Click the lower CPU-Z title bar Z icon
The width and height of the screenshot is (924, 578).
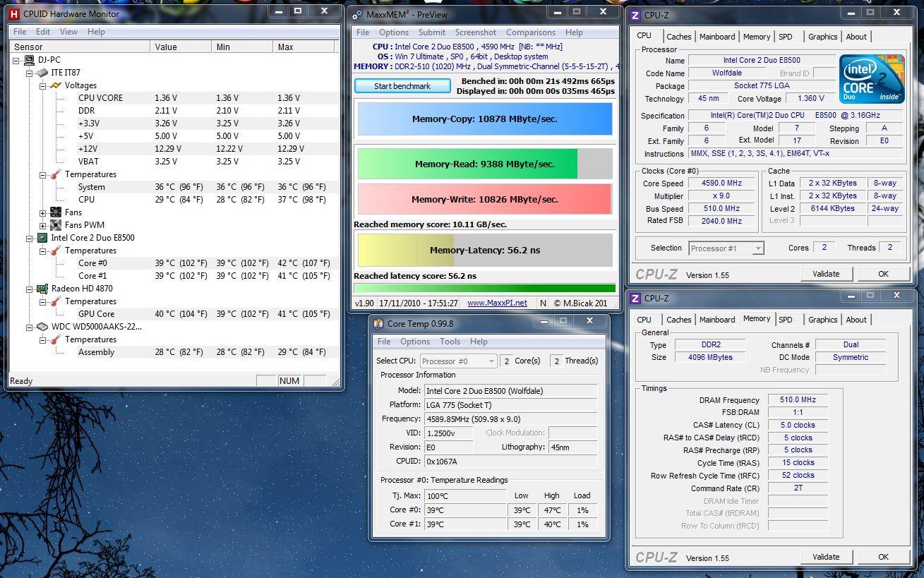click(635, 298)
